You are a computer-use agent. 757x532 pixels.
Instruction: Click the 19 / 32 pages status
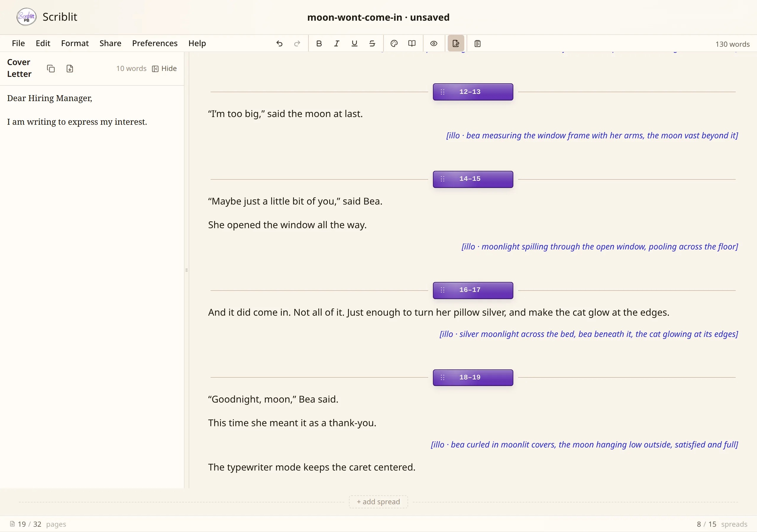[x=42, y=524]
